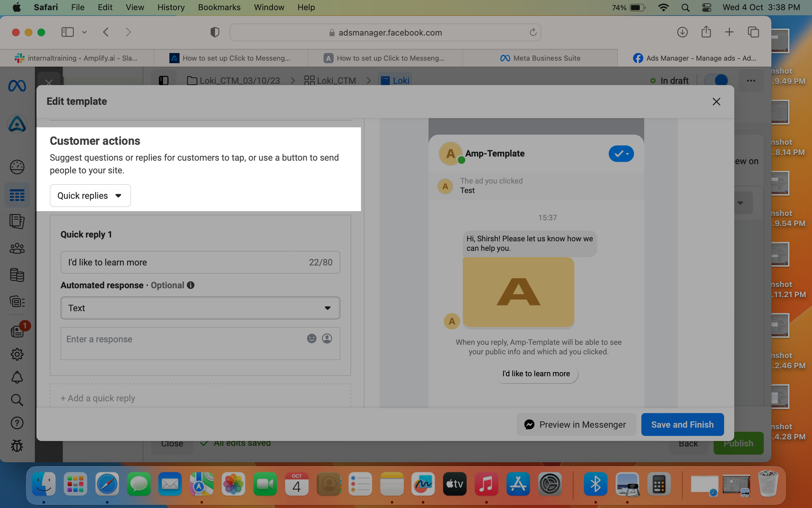
Task: Click the background panel dropdown arrow near Back
Action: click(x=741, y=203)
